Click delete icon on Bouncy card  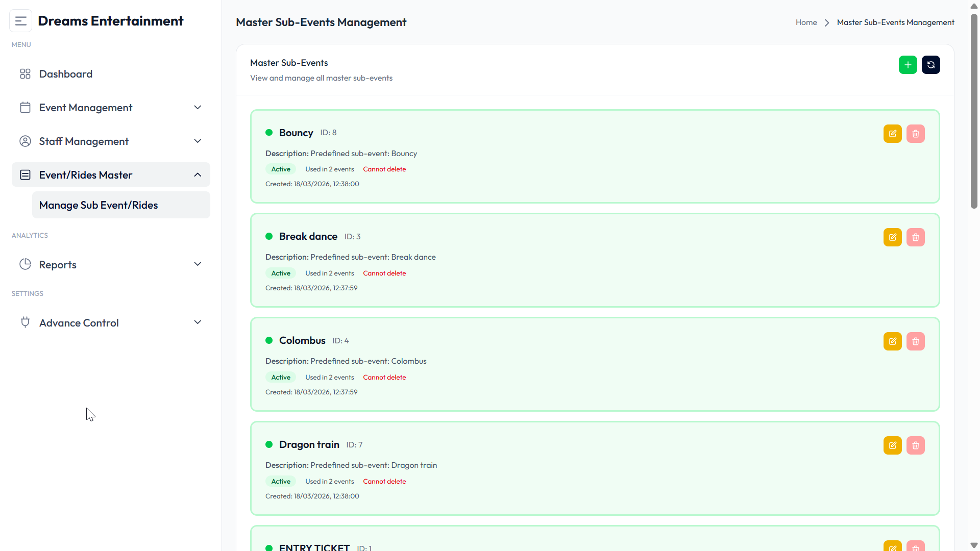(915, 134)
